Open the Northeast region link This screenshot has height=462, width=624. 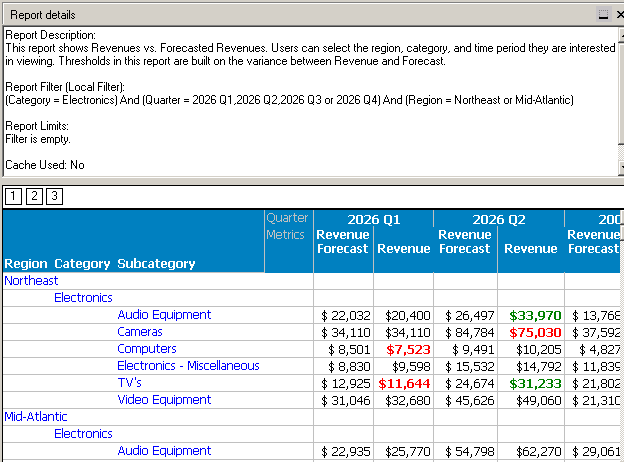pos(32,281)
